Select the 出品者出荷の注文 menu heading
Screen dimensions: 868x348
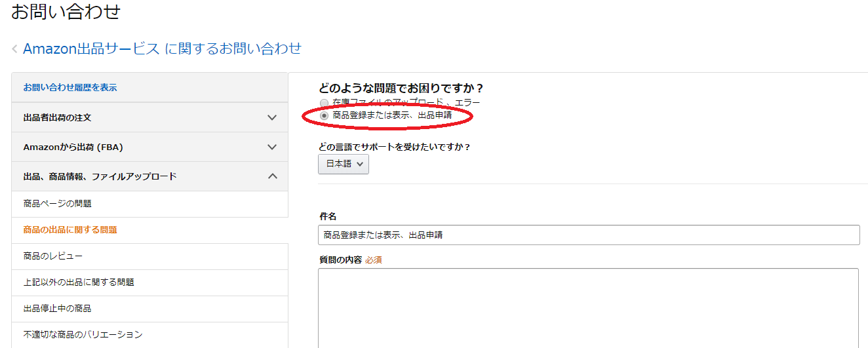click(x=57, y=117)
